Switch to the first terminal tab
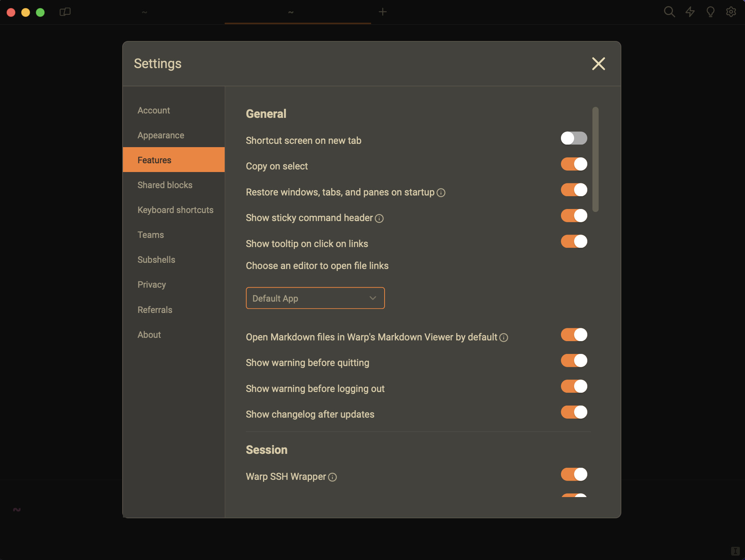 145,12
